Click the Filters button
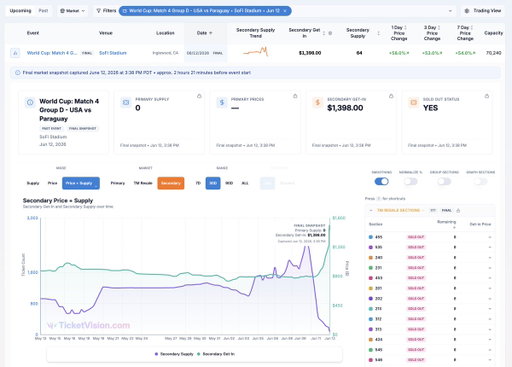Viewport: 512px width, 367px height. pos(106,11)
